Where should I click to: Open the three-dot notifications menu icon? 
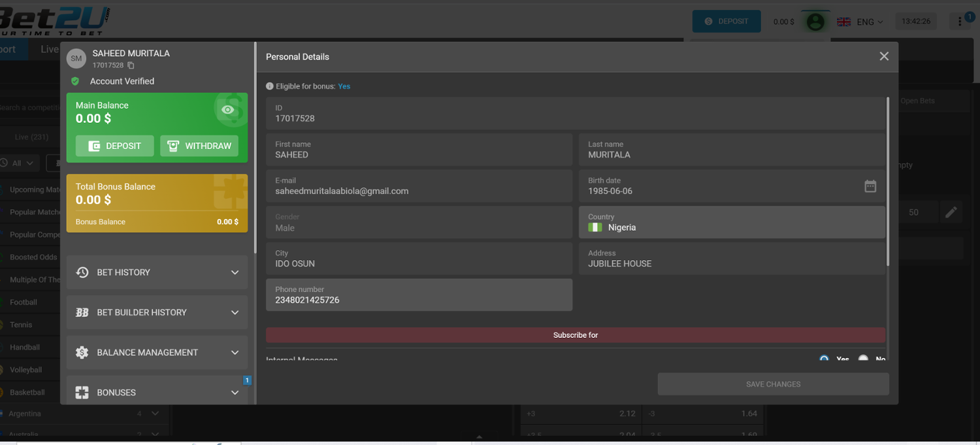[959, 22]
